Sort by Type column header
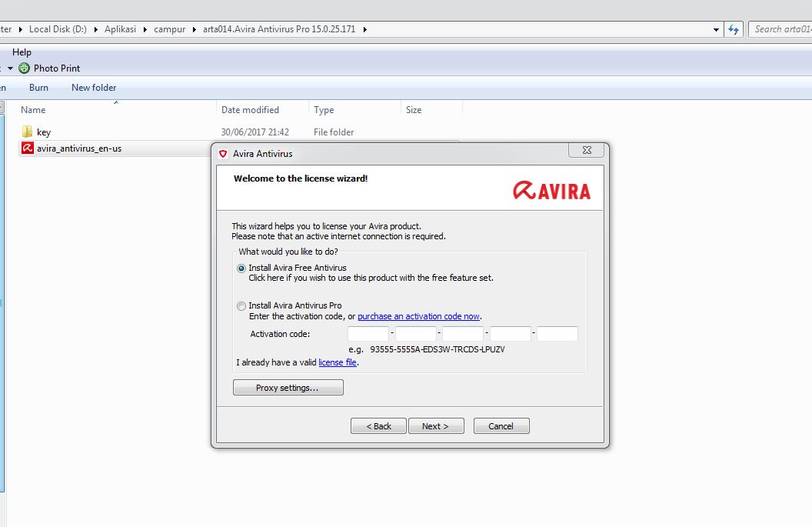This screenshot has height=527, width=812. pyautogui.click(x=324, y=110)
